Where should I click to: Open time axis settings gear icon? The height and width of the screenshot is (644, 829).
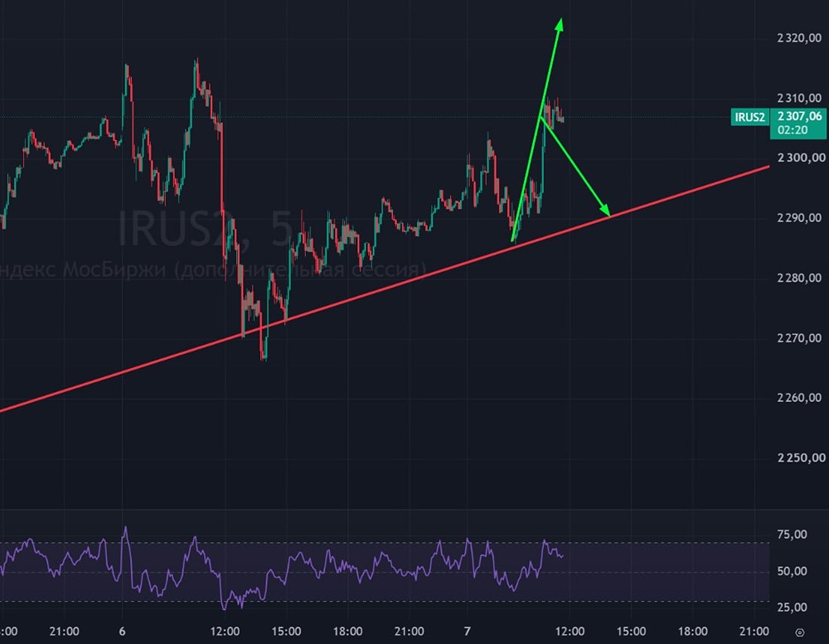(x=800, y=632)
